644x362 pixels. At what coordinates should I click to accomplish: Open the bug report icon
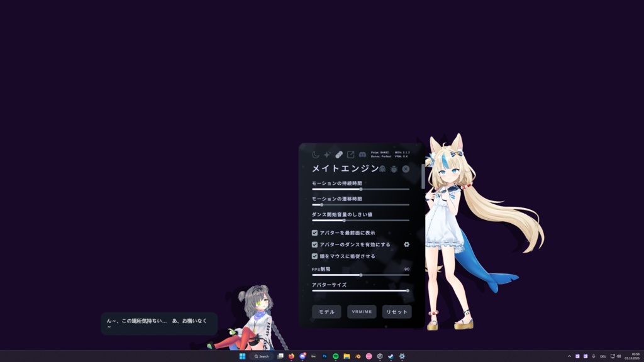(394, 169)
